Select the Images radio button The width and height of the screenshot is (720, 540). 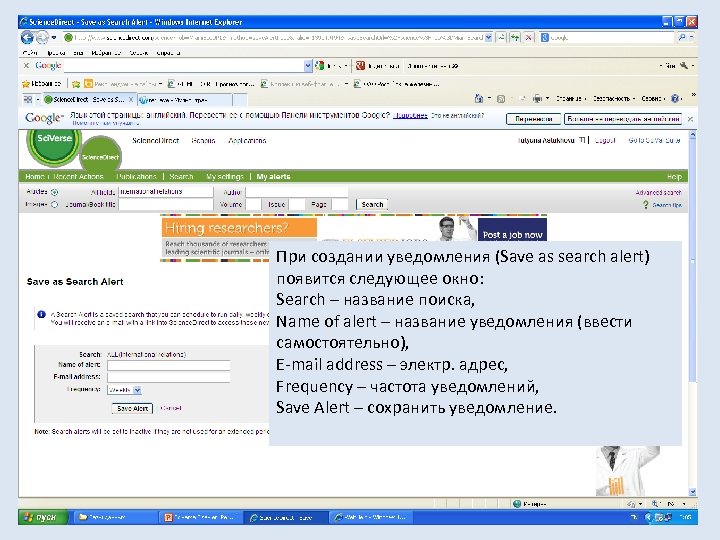tap(54, 205)
